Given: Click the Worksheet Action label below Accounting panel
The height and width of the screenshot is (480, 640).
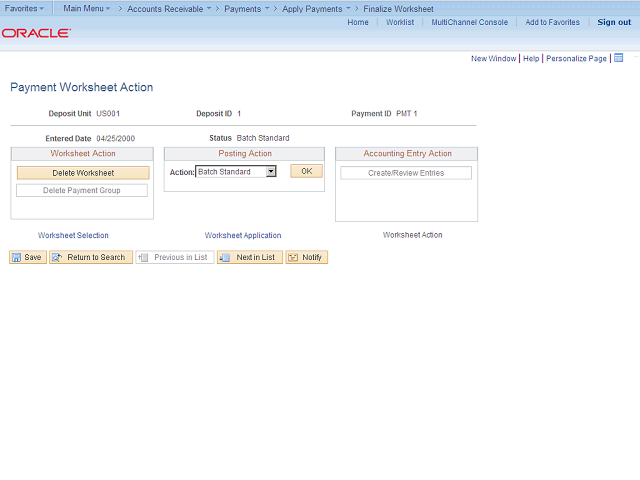Looking at the screenshot, I should pyautogui.click(x=413, y=235).
